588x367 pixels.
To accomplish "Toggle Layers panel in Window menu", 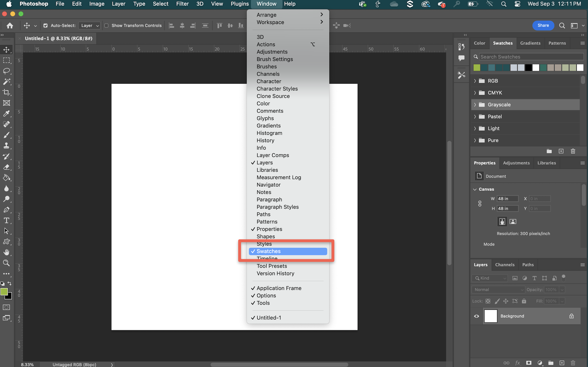I will tap(288, 163).
